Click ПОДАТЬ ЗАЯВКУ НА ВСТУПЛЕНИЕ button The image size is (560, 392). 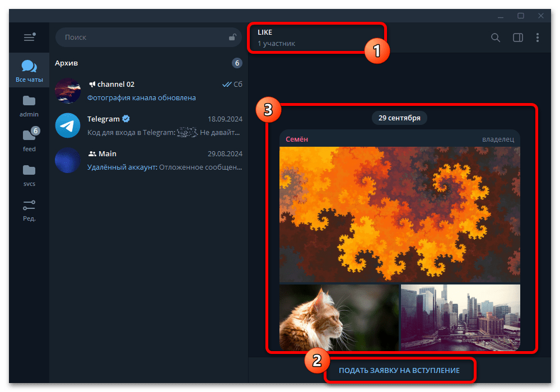pyautogui.click(x=399, y=371)
